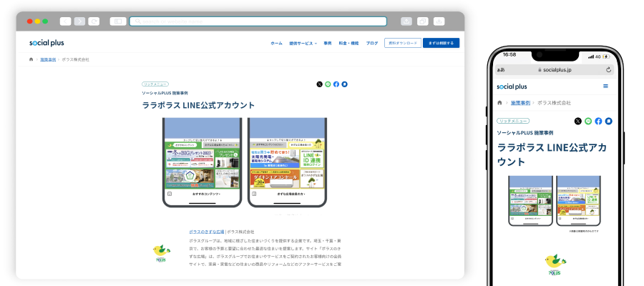Go forward with the browser forward arrow

[79, 21]
